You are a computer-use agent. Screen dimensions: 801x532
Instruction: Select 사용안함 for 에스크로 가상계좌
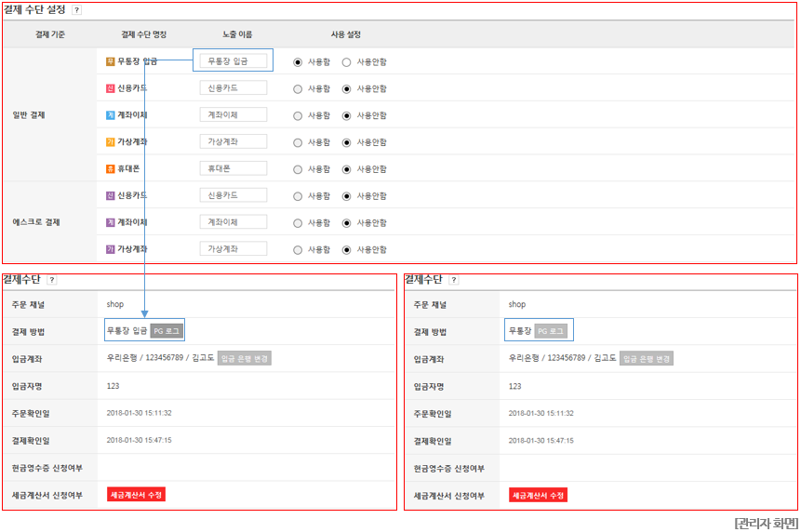coord(347,249)
